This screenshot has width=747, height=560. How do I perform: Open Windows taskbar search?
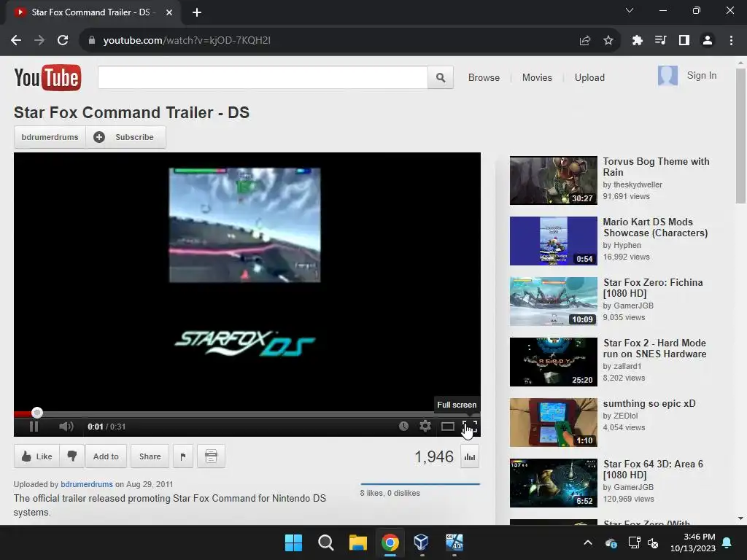tap(326, 542)
